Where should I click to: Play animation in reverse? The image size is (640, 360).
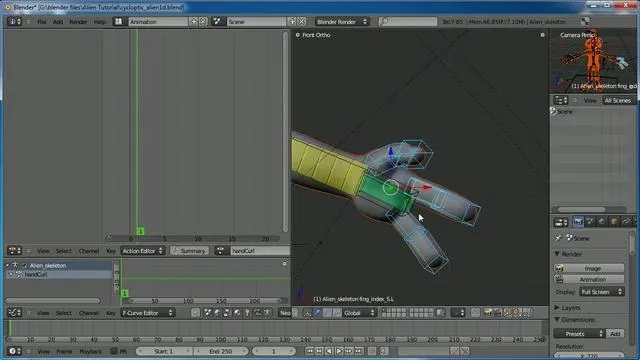[329, 351]
